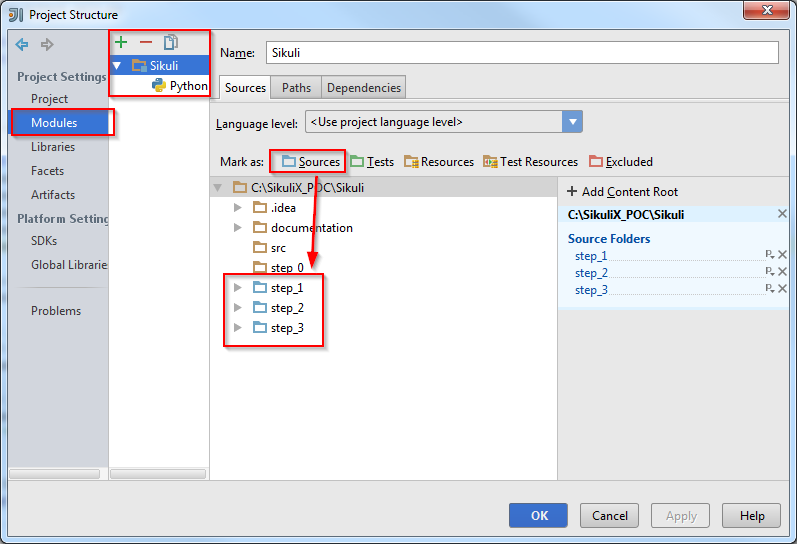Click the step_3 source folder link
The height and width of the screenshot is (544, 797).
tap(591, 290)
